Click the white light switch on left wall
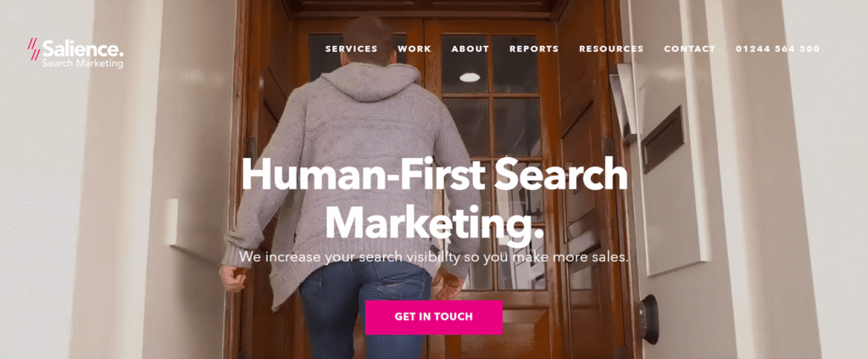This screenshot has width=868, height=359. [171, 222]
